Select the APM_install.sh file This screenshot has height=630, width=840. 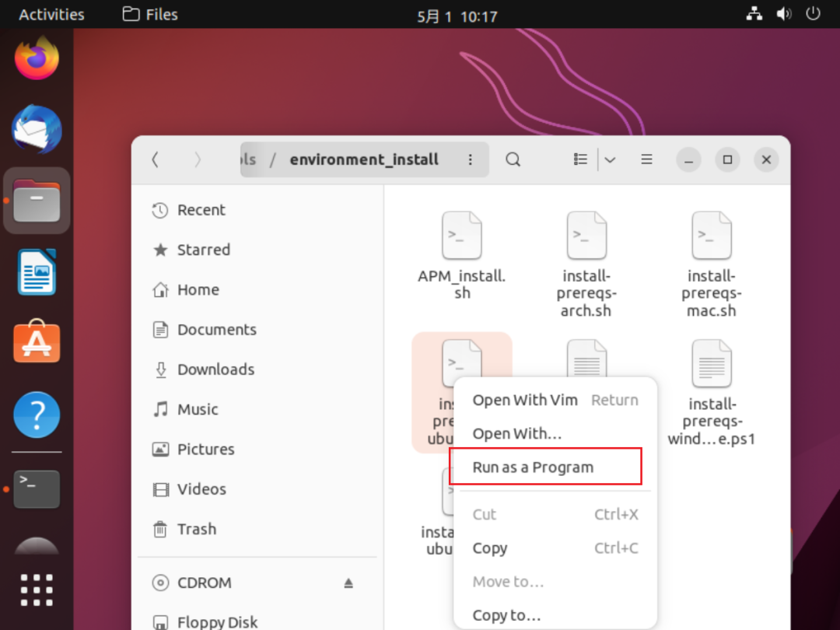coord(462,256)
